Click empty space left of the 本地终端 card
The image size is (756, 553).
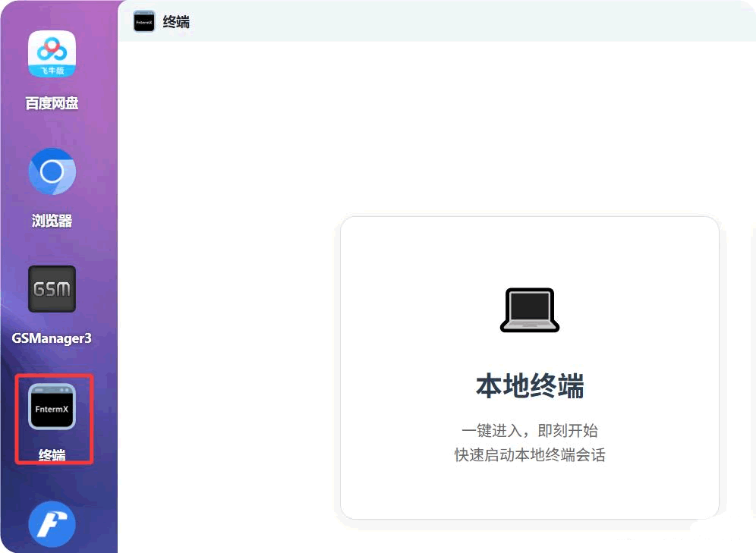pyautogui.click(x=228, y=364)
